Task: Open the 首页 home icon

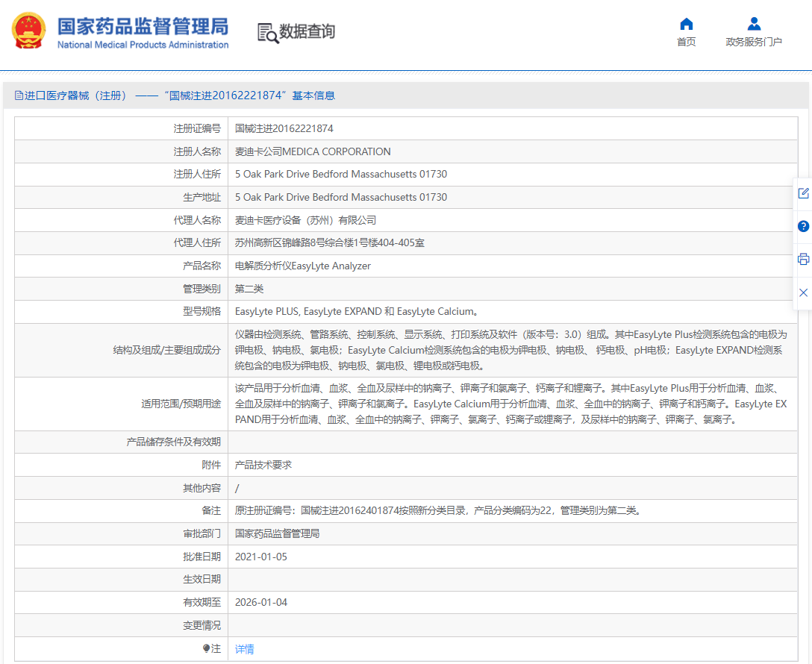Action: (x=686, y=24)
